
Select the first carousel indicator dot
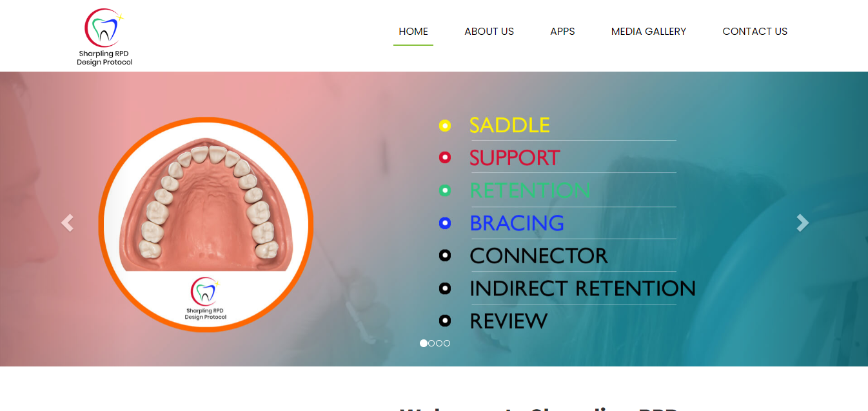click(x=424, y=343)
